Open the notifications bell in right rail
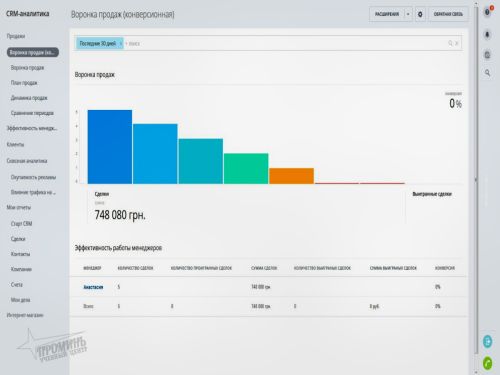Viewport: 500px width, 375px height. (x=487, y=35)
